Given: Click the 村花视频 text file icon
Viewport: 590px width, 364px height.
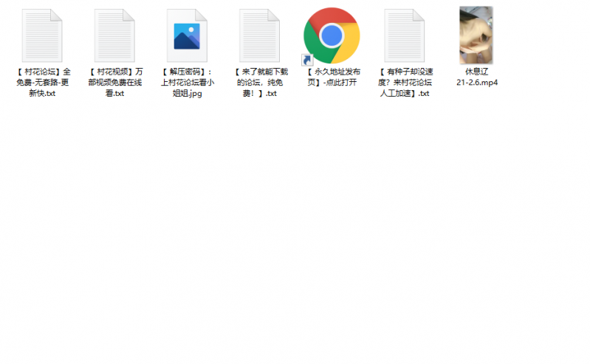Looking at the screenshot, I should 114,35.
